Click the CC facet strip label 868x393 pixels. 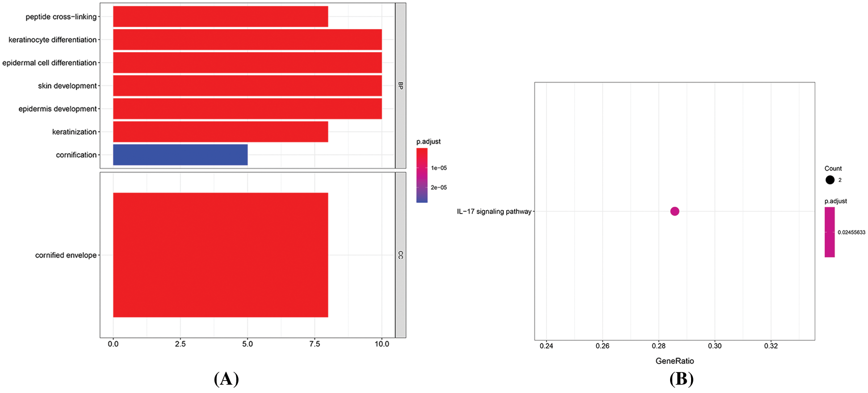pyautogui.click(x=401, y=255)
